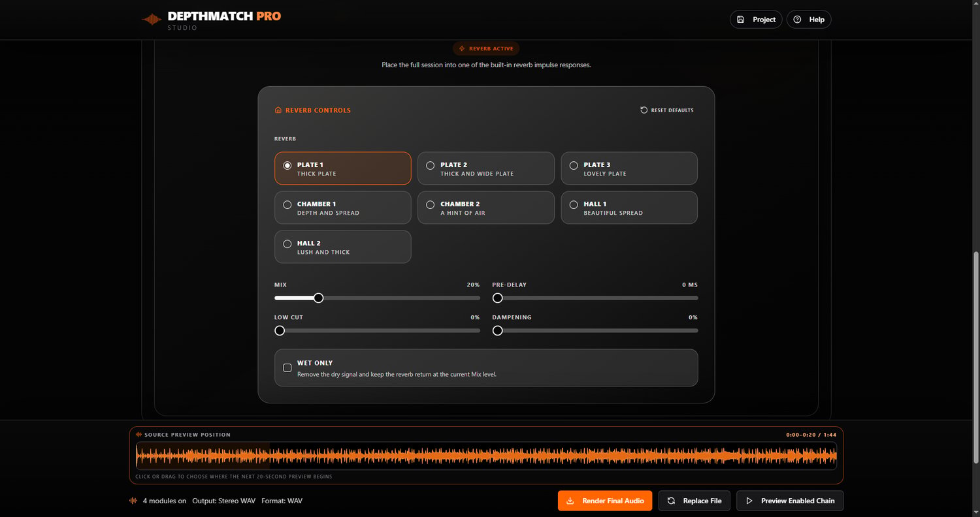The width and height of the screenshot is (980, 517).
Task: Click the Replace File button
Action: pos(694,501)
